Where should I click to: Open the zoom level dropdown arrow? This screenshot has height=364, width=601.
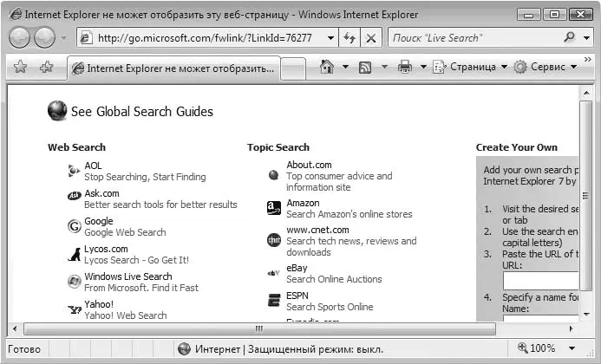572,348
